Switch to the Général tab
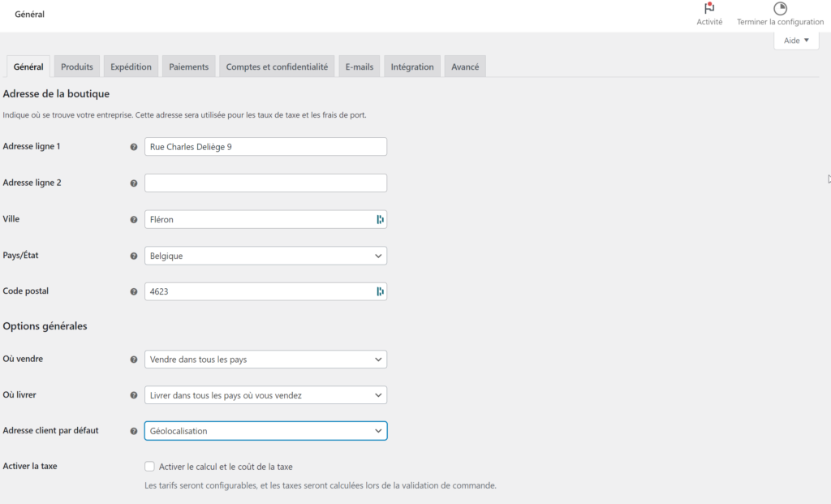This screenshot has height=504, width=831. [28, 67]
